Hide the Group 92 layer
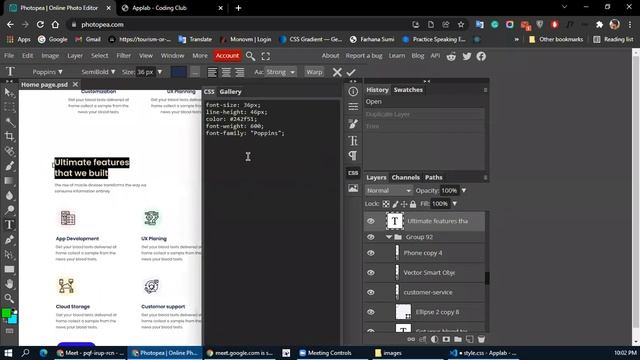640x360 pixels. (x=371, y=237)
